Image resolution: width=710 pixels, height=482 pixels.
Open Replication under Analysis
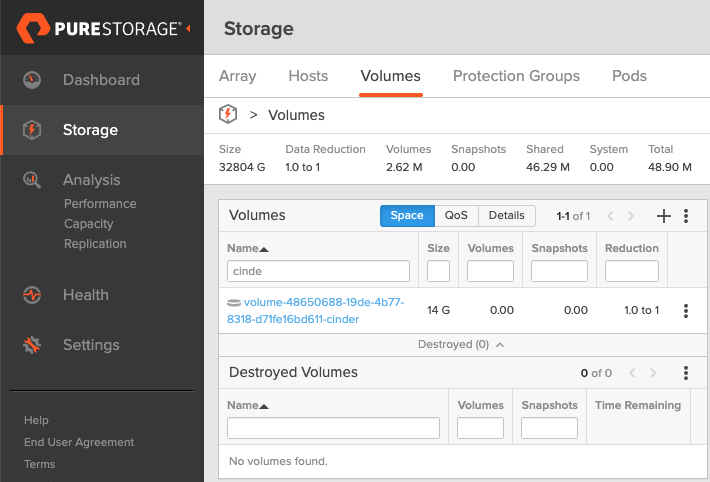(x=95, y=244)
